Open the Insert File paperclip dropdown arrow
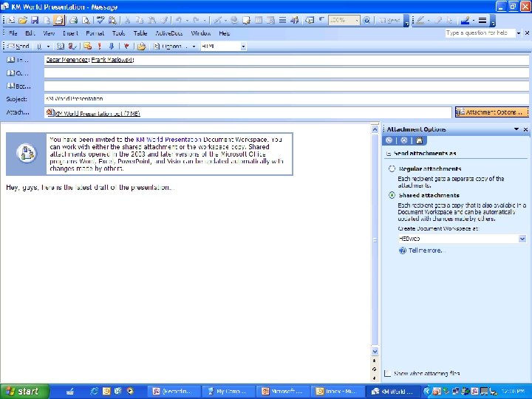The image size is (532, 399). pos(48,47)
